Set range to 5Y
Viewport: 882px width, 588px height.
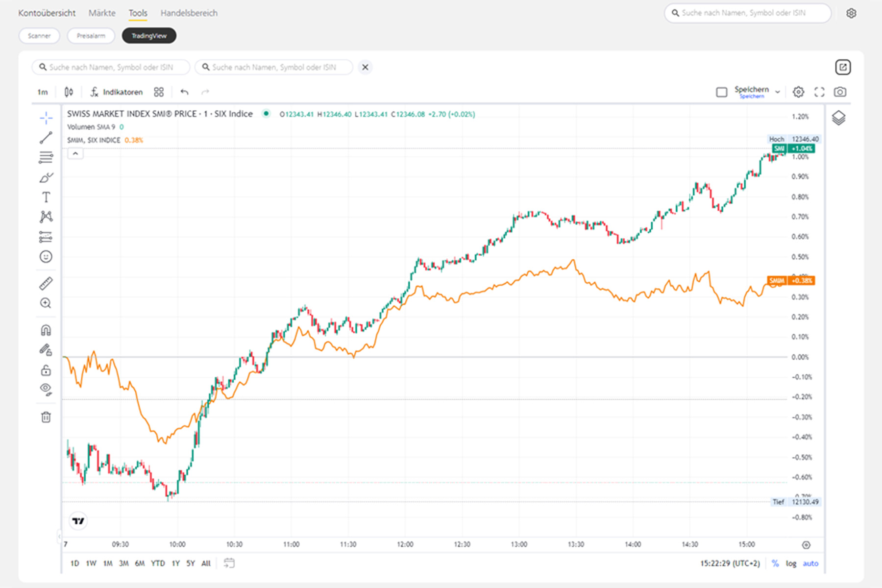click(x=191, y=563)
